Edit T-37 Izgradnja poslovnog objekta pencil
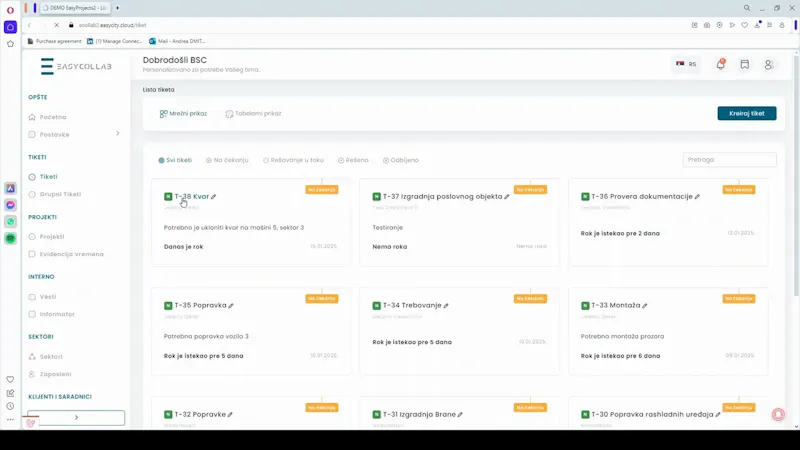The width and height of the screenshot is (800, 450). (x=507, y=196)
